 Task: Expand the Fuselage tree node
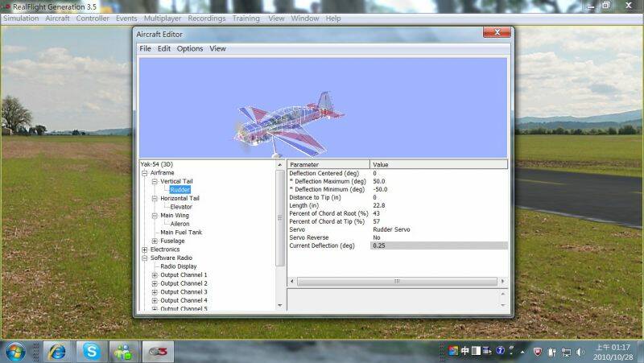[x=155, y=241]
